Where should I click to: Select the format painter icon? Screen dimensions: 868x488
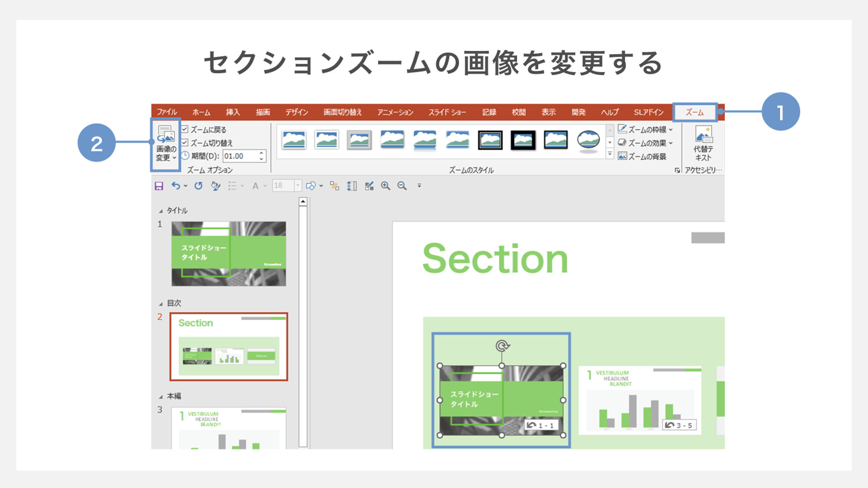coord(215,186)
